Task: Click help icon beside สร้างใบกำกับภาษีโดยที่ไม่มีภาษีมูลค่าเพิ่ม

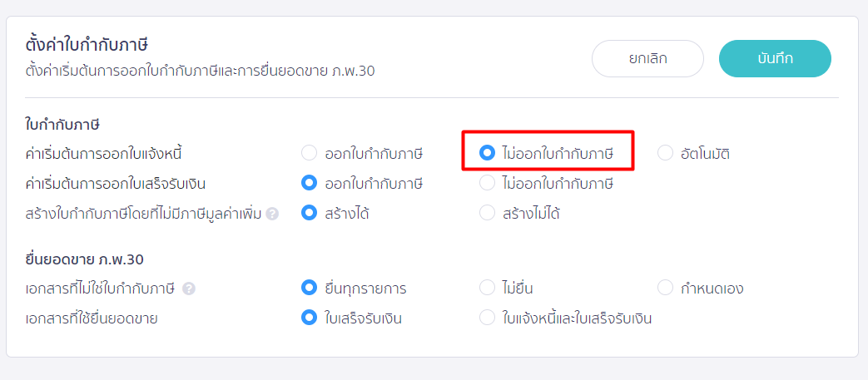Action: [x=272, y=214]
